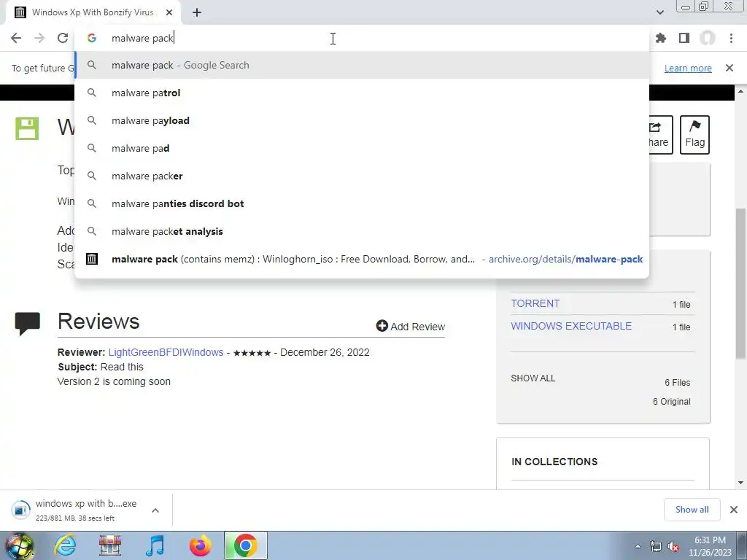Click the browser forward arrow
This screenshot has height=560, width=747.
pos(39,38)
